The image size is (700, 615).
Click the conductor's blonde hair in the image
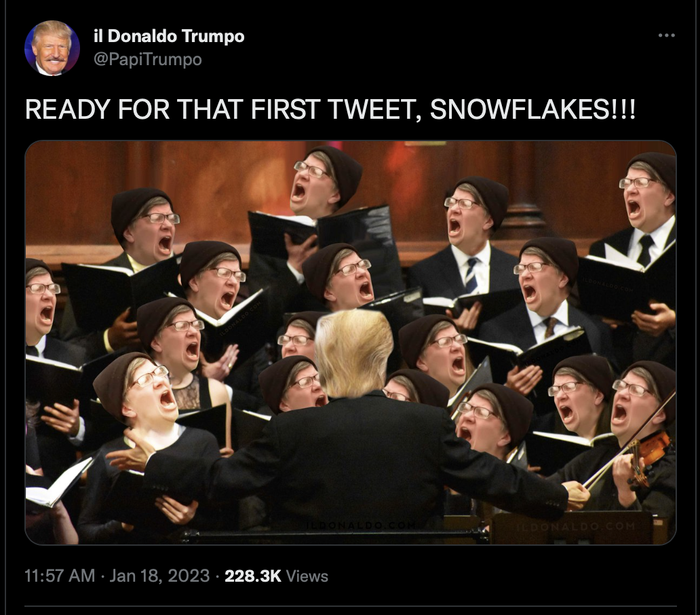[354, 351]
